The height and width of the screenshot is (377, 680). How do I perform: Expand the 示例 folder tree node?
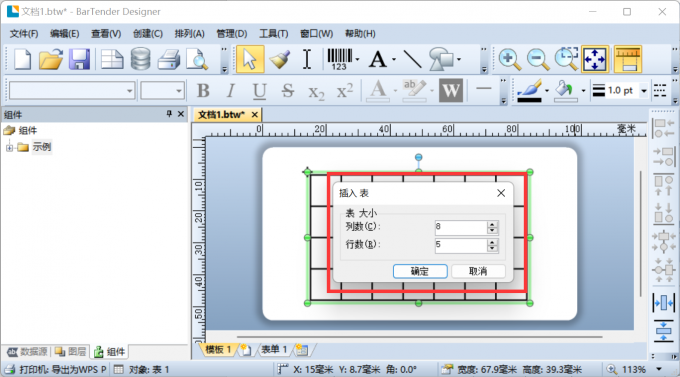[9, 148]
